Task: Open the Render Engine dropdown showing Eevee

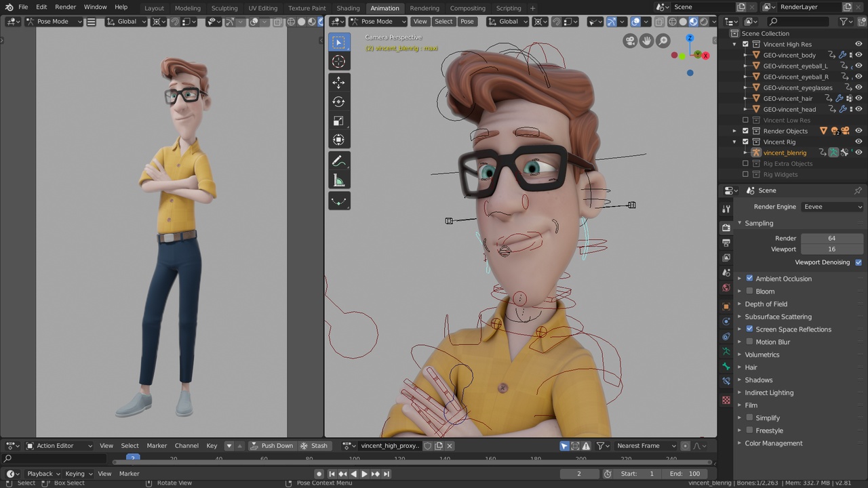Action: [832, 207]
